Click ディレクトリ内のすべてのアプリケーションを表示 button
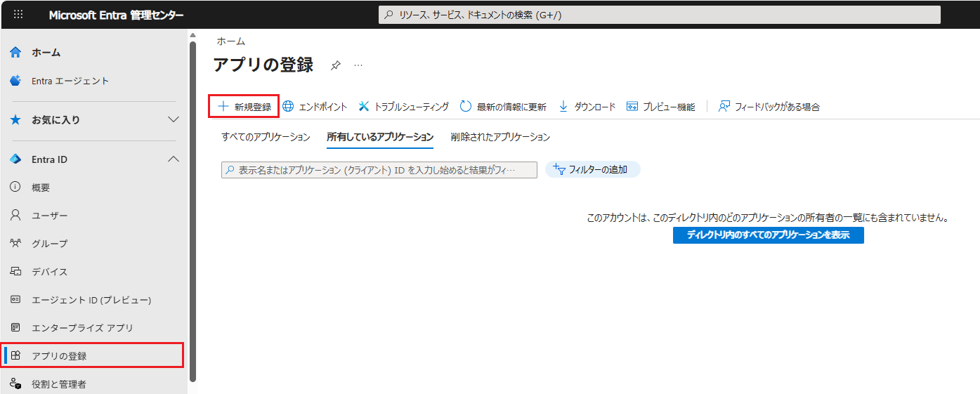The width and height of the screenshot is (980, 394). [x=769, y=235]
